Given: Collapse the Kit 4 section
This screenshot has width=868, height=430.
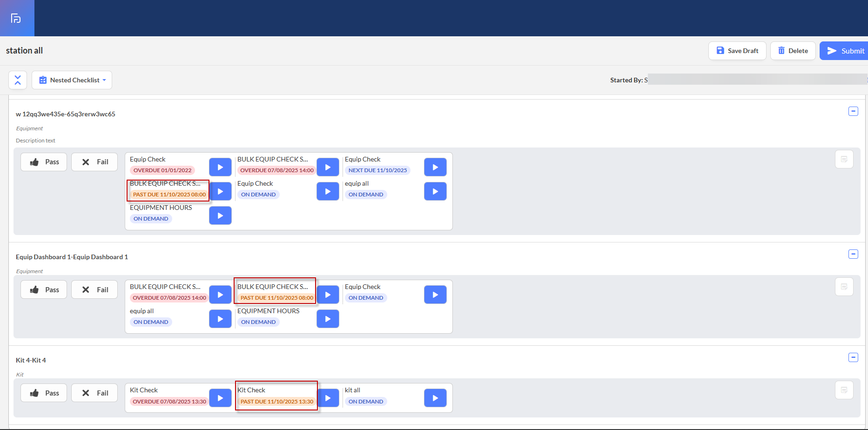Looking at the screenshot, I should 853,357.
